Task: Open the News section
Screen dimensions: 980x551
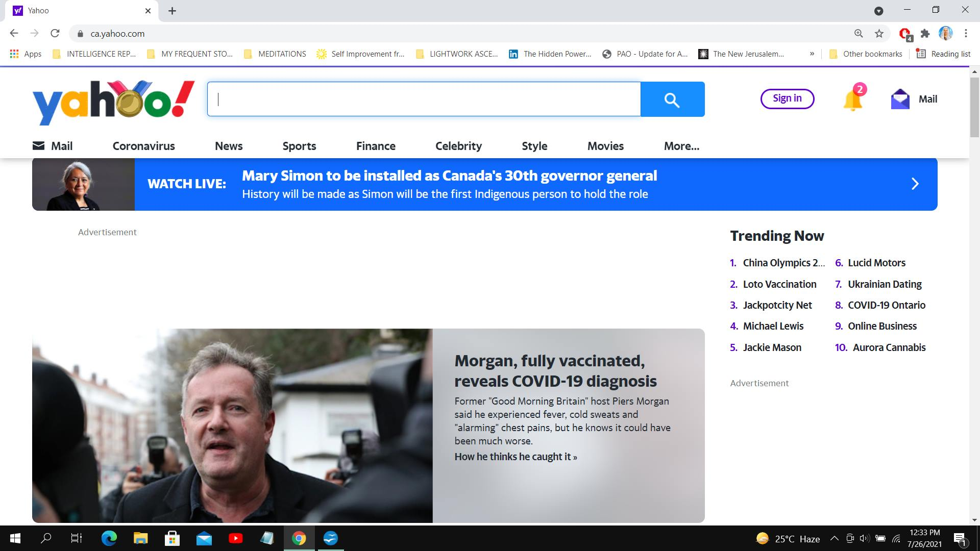Action: [x=229, y=146]
